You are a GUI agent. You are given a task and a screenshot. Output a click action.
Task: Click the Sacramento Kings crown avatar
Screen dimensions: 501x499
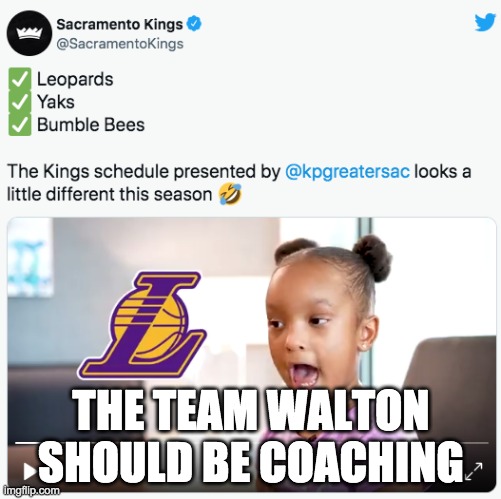(x=29, y=33)
